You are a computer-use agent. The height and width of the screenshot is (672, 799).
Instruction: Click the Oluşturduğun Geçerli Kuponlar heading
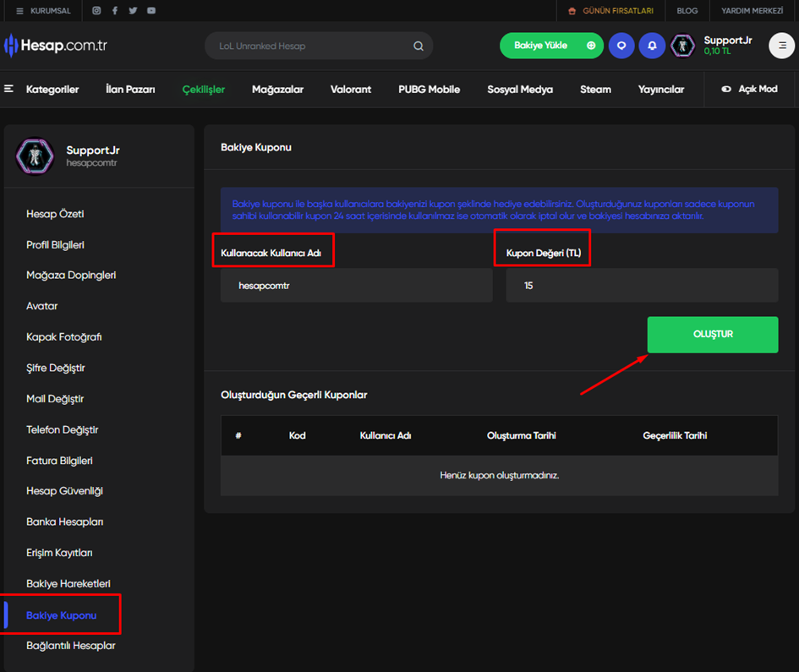pos(294,395)
